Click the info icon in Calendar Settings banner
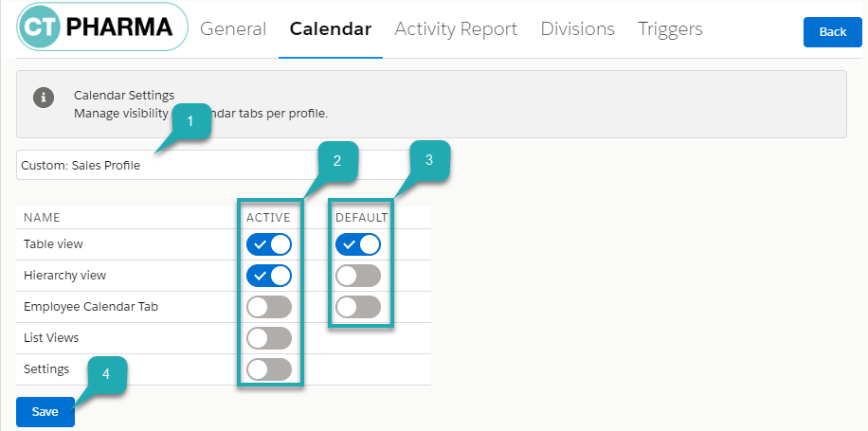868x431 pixels. click(x=44, y=98)
